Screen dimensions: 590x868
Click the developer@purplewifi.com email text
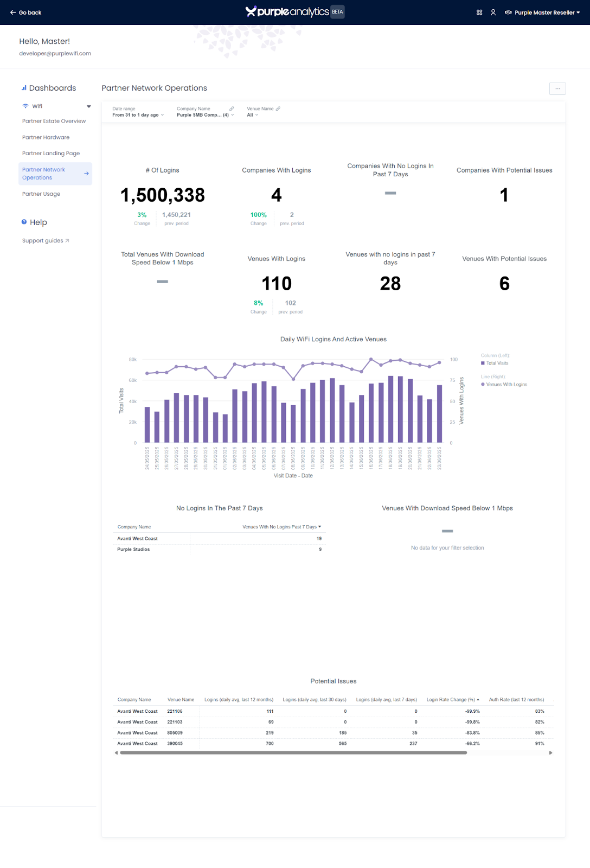(x=55, y=54)
